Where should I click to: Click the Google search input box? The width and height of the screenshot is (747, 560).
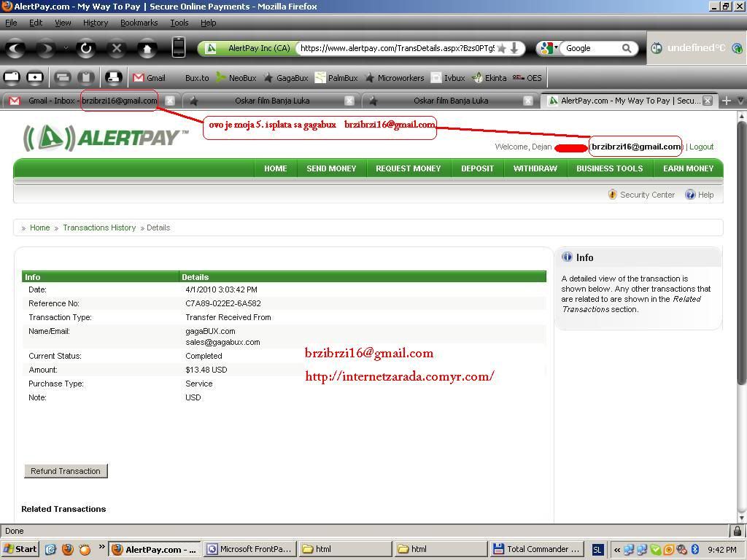click(592, 48)
